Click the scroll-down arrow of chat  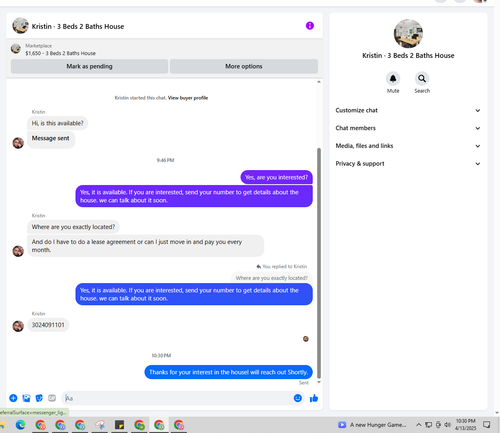point(319,382)
